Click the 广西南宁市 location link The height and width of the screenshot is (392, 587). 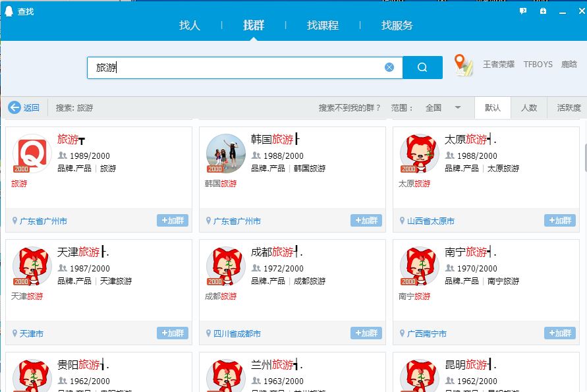(427, 334)
